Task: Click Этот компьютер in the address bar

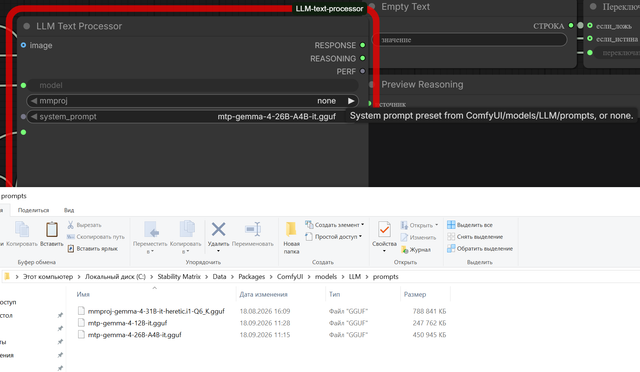Action: point(48,276)
